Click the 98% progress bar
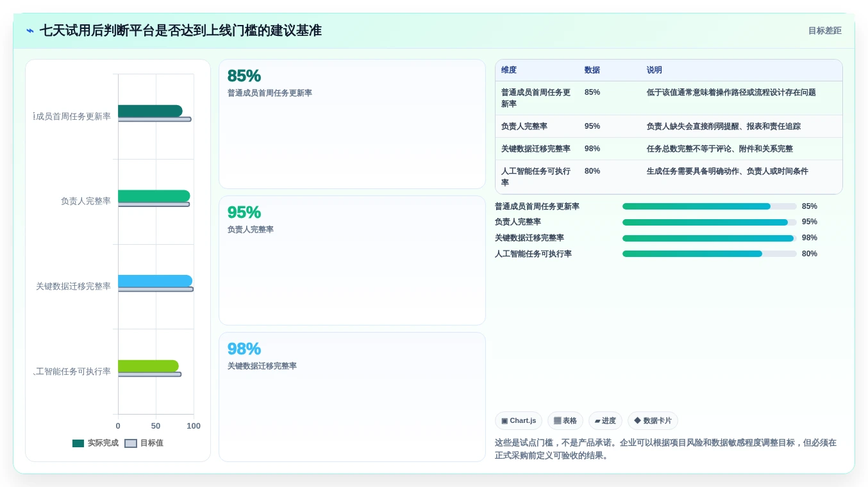 (710, 238)
